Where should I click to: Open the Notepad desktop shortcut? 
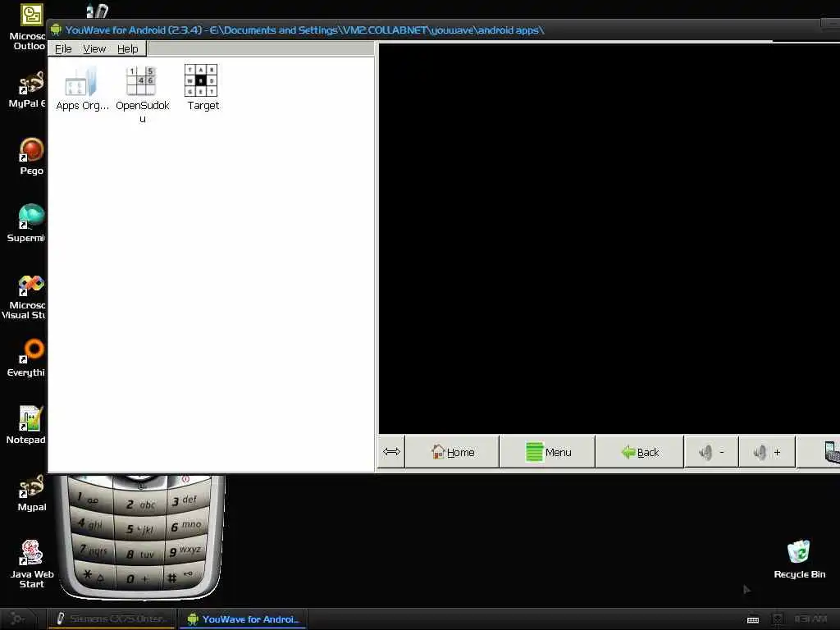(28, 425)
